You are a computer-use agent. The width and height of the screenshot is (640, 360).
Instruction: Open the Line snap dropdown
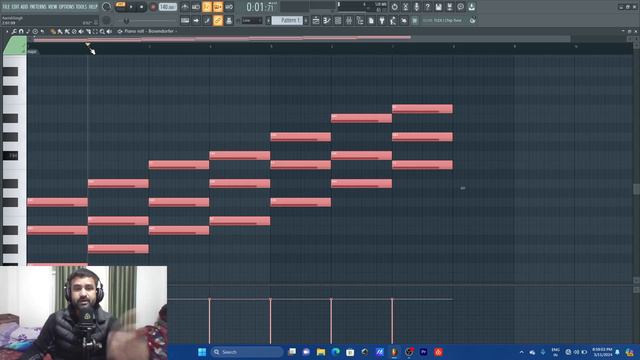click(x=252, y=20)
